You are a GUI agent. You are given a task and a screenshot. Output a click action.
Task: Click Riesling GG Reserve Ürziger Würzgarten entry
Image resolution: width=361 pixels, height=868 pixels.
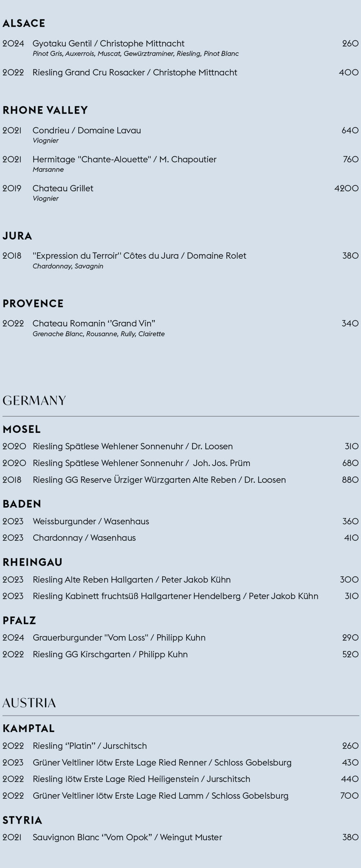[159, 480]
